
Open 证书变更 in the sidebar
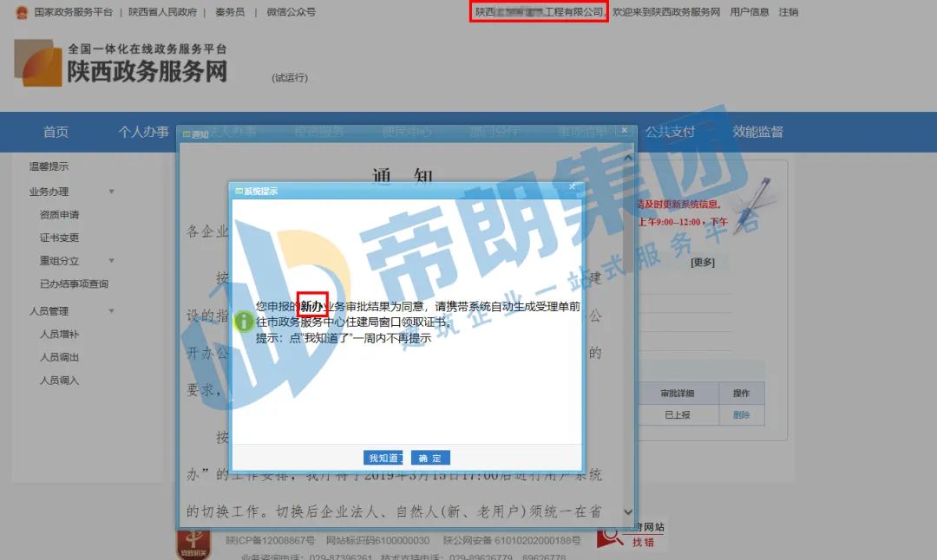pyautogui.click(x=59, y=238)
